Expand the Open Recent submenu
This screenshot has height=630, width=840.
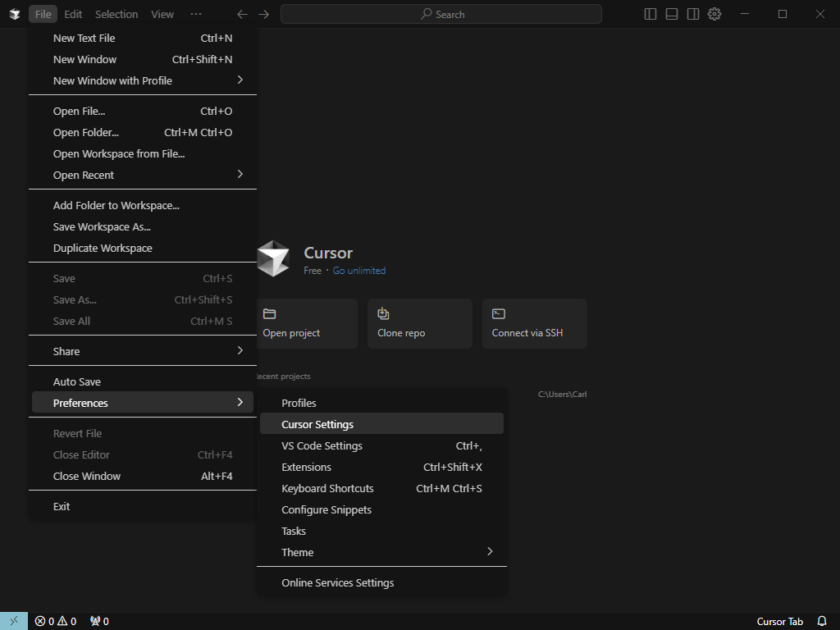[143, 176]
